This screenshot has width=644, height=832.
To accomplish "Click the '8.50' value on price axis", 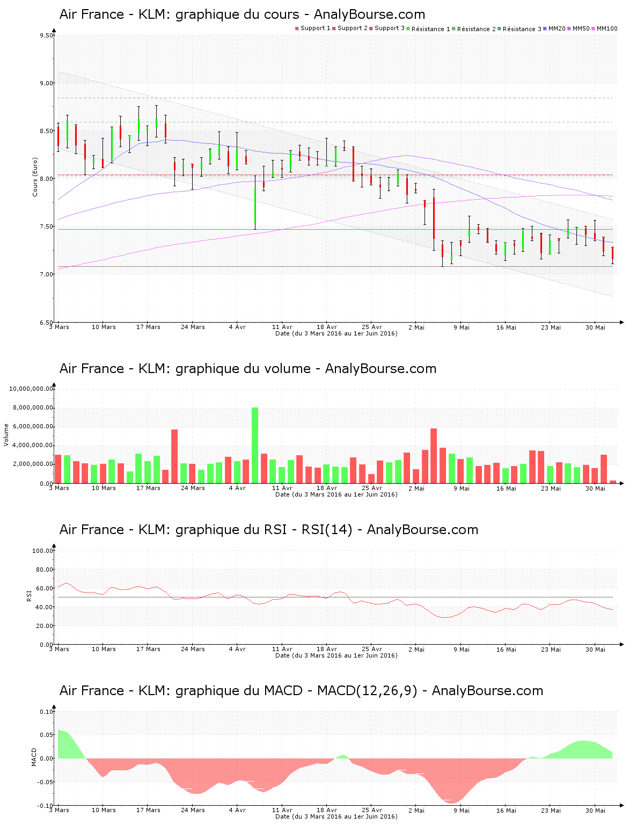I will coord(46,132).
